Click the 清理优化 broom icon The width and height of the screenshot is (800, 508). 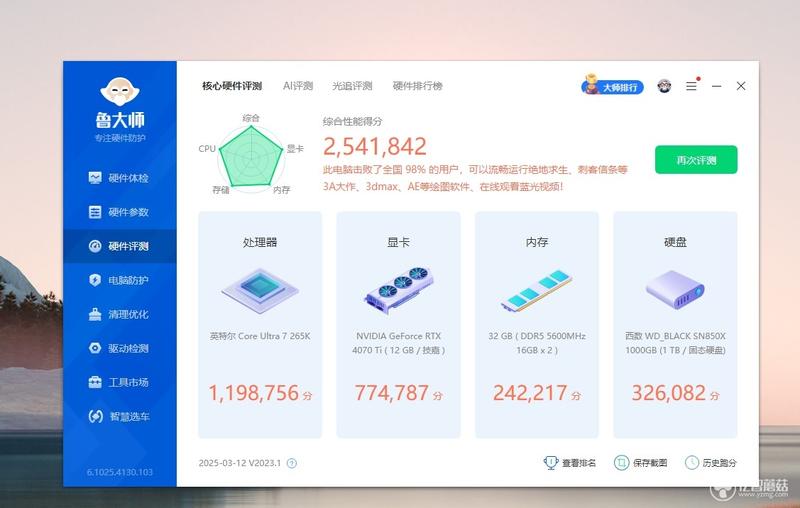point(95,314)
